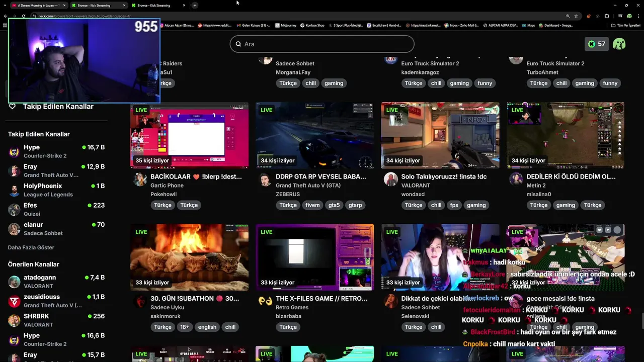Viewport: 644px width, 362px height.
Task: Open MorganaLFay channel name link
Action: (293, 72)
